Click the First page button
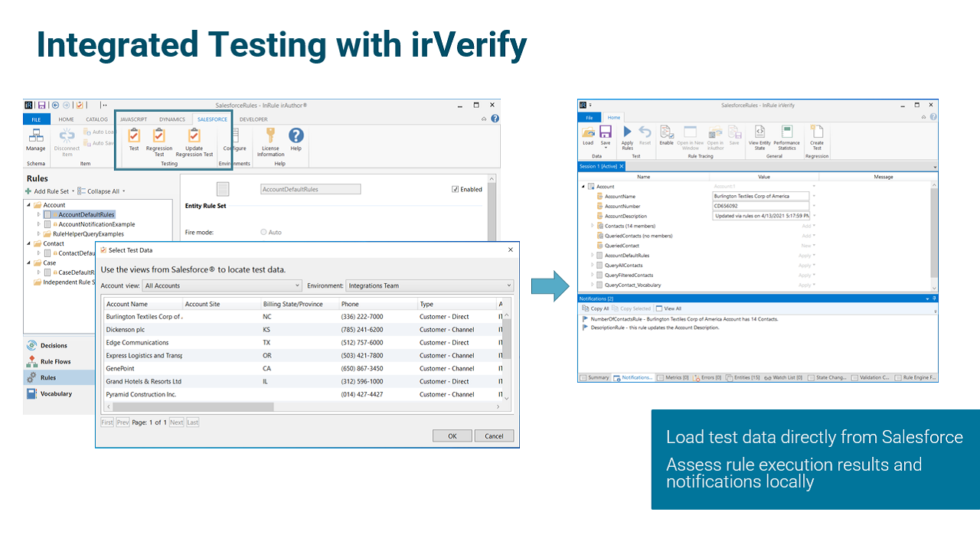Image resolution: width=980 pixels, height=551 pixels. tap(107, 422)
